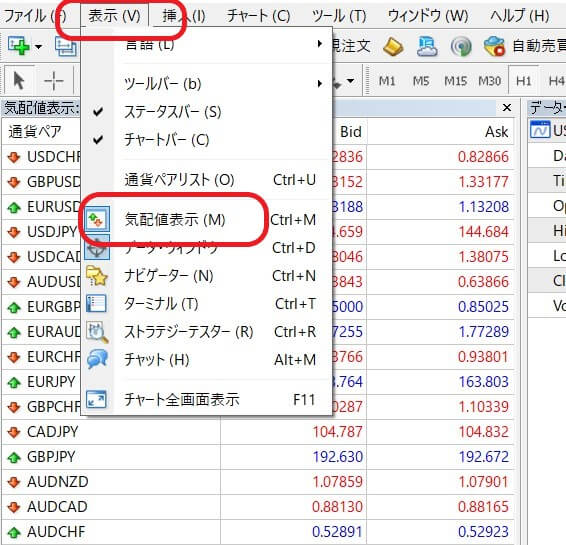The image size is (566, 545).
Task: Switch timeframe to H1
Action: point(524,81)
